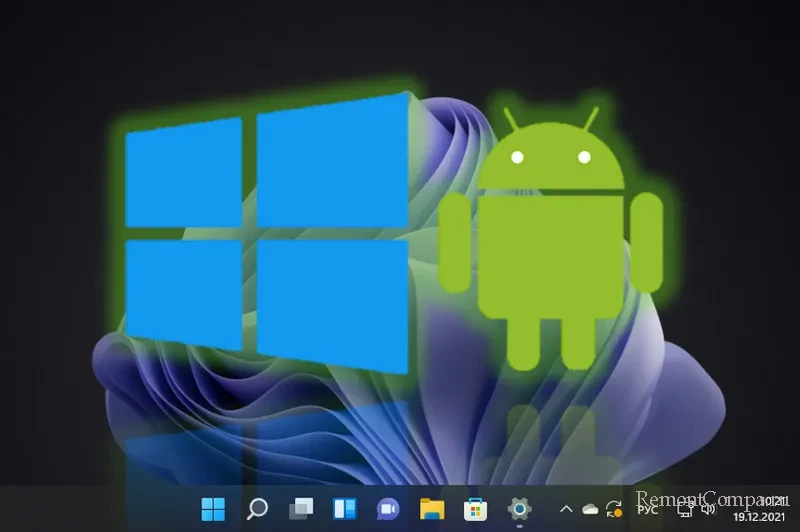Open File Explorer folder icon
This screenshot has height=532, width=800.
click(x=431, y=508)
